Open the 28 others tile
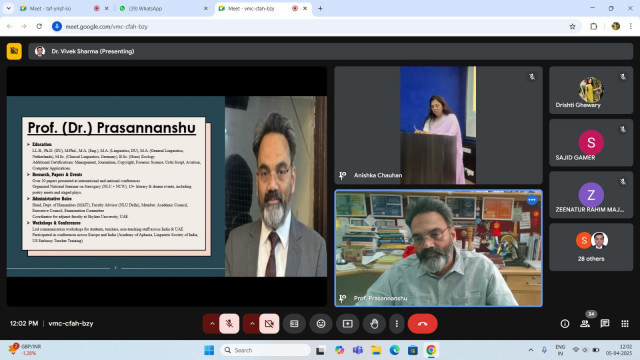The height and width of the screenshot is (360, 640). tap(591, 247)
